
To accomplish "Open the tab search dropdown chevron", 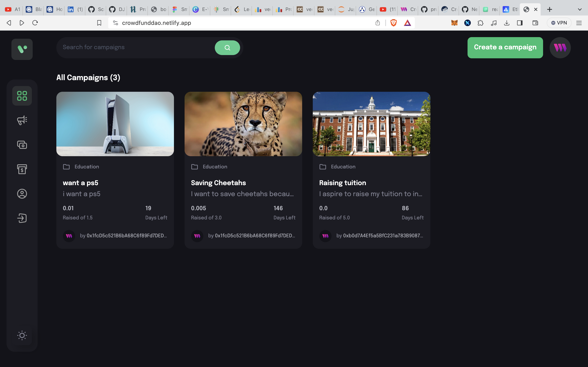I will (580, 9).
